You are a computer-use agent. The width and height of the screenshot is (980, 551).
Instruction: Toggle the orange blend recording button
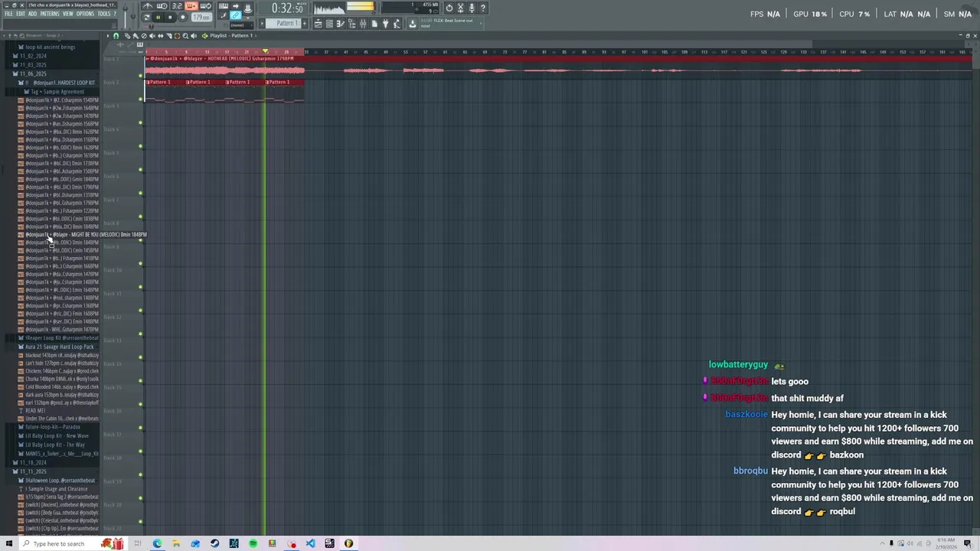[x=191, y=5]
